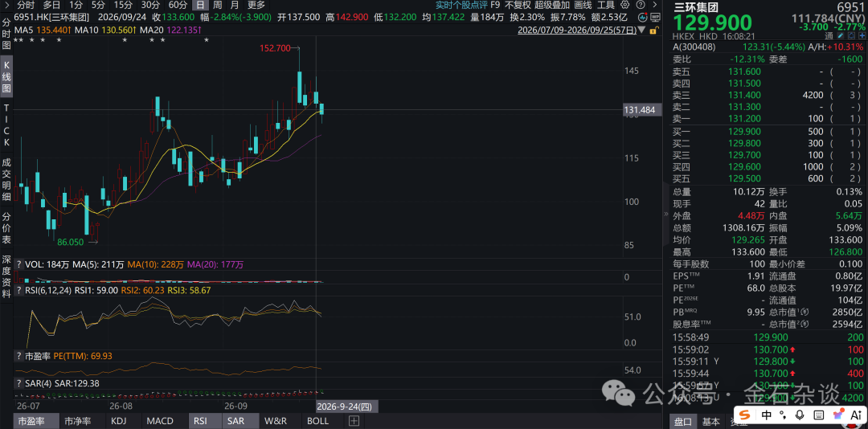Switch to the 基本 panel tab

(x=710, y=422)
